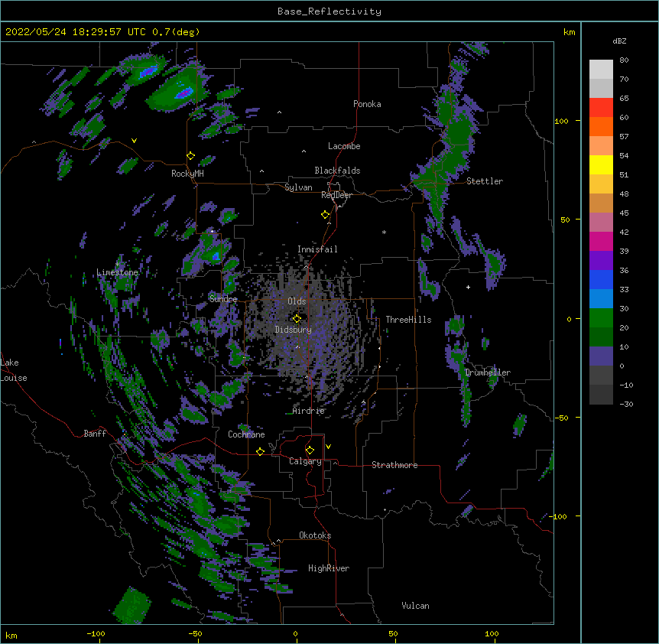Click the Cochrane label
The height and width of the screenshot is (644, 659).
246,434
